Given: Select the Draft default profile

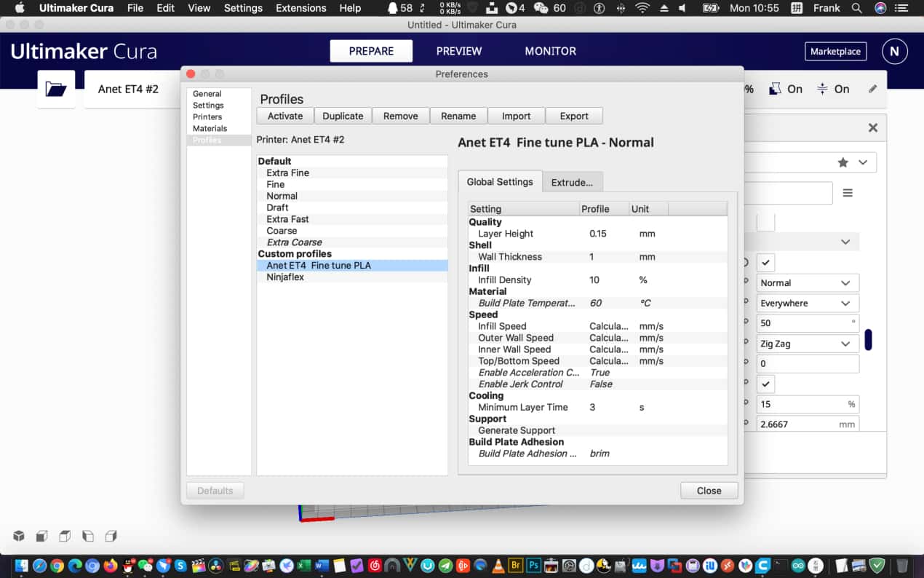Looking at the screenshot, I should (x=352, y=207).
